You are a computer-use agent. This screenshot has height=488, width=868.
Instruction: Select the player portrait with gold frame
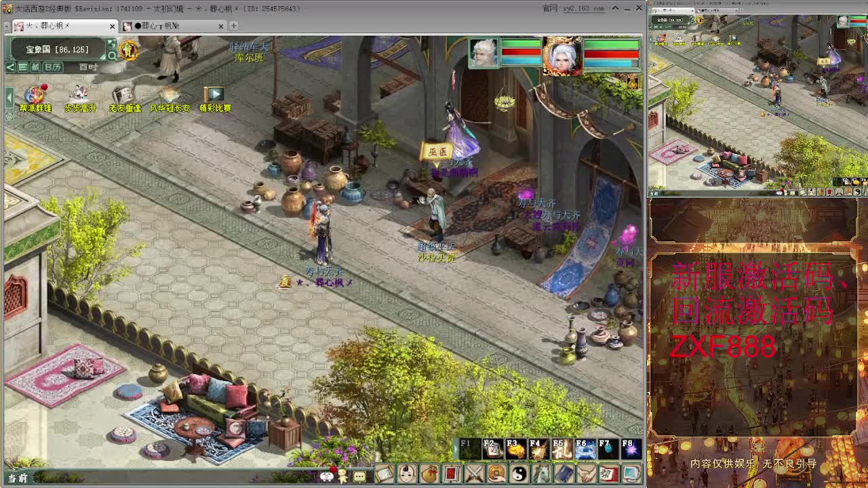562,56
